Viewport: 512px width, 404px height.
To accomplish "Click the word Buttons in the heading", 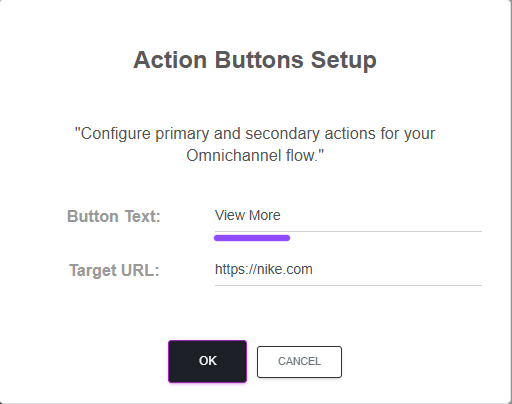I will [259, 60].
